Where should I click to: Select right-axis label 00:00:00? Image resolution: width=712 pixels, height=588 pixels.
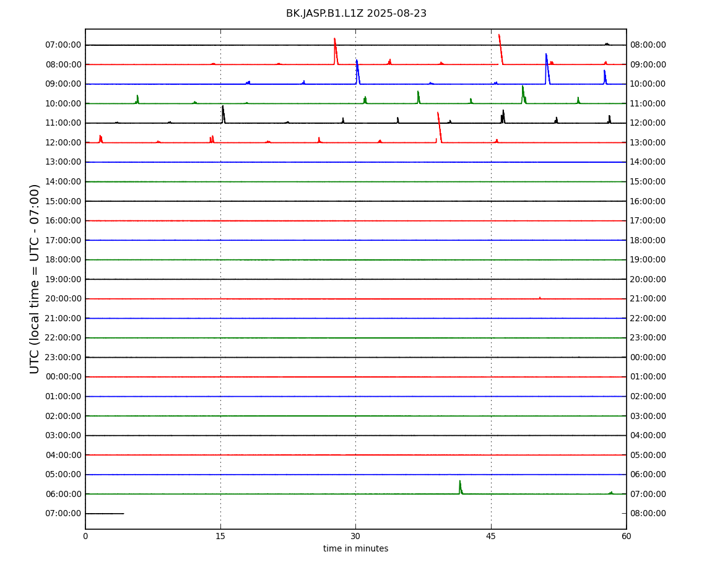(x=648, y=357)
